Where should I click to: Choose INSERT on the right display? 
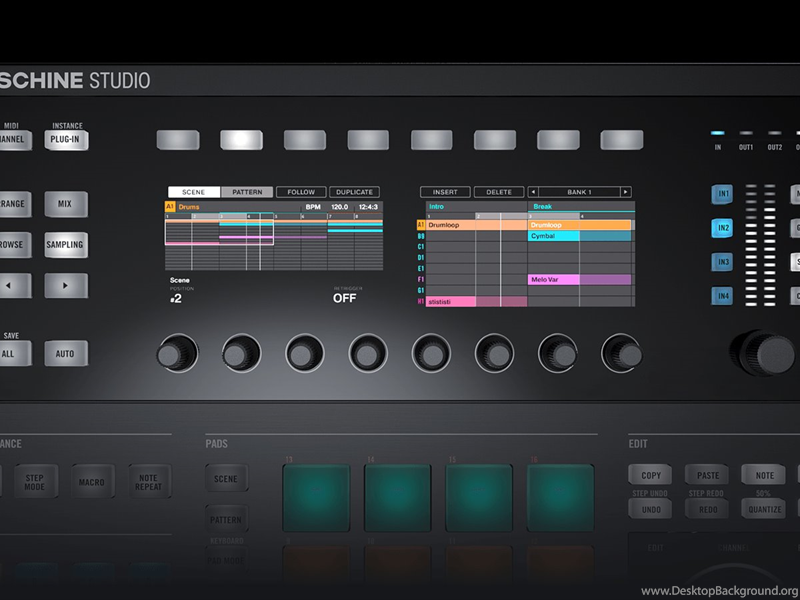[445, 192]
